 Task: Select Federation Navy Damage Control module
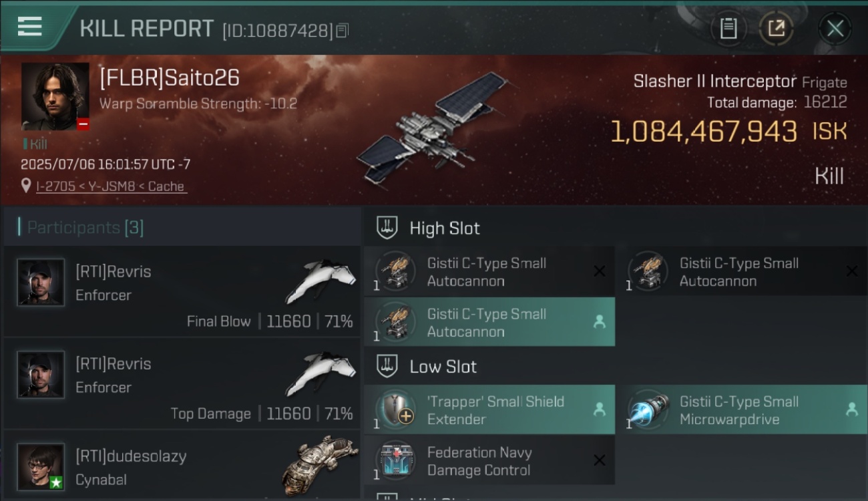click(489, 460)
